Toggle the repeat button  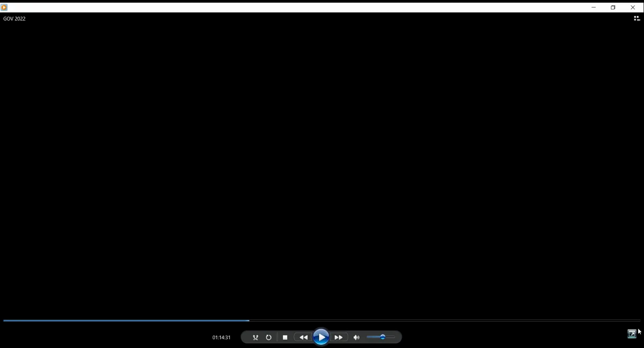pos(268,337)
